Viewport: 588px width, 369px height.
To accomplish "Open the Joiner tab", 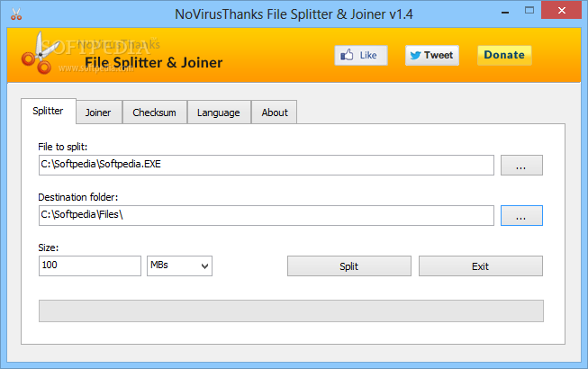I will click(x=99, y=112).
